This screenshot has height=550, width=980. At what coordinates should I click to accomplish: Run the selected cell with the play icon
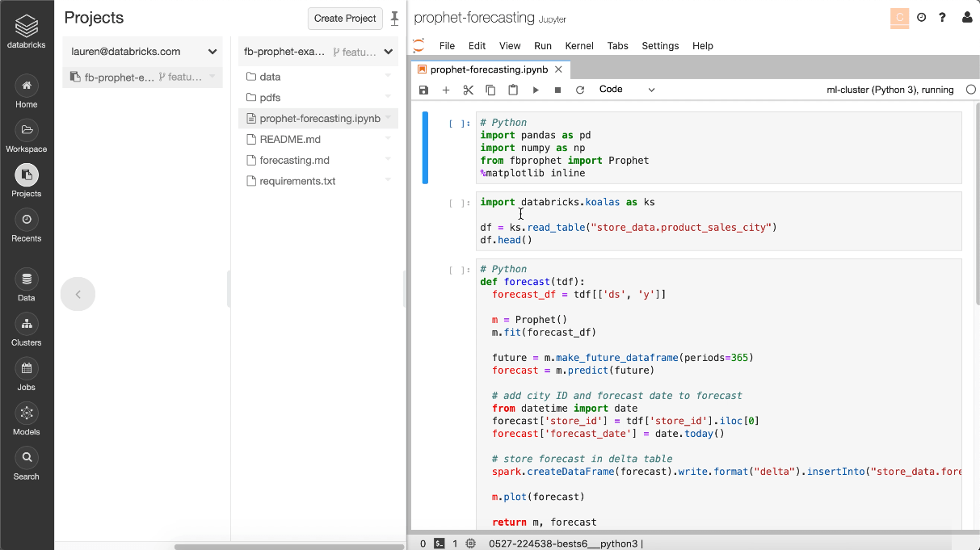536,90
